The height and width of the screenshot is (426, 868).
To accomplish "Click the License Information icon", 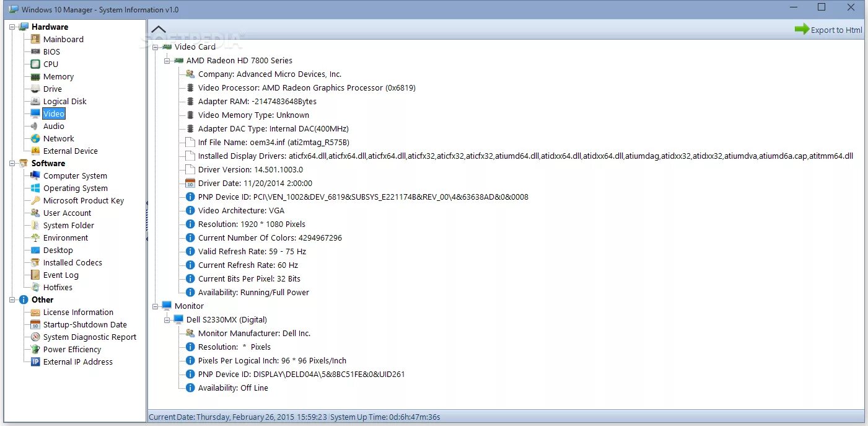I will (x=35, y=312).
